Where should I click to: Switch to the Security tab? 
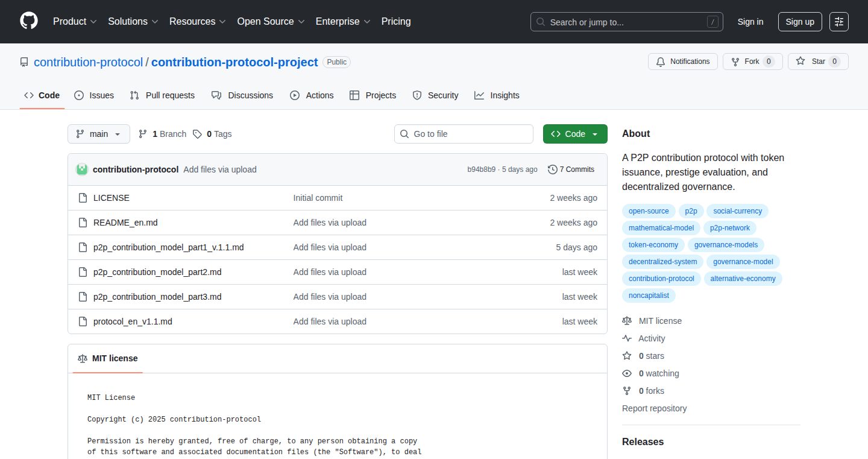435,95
